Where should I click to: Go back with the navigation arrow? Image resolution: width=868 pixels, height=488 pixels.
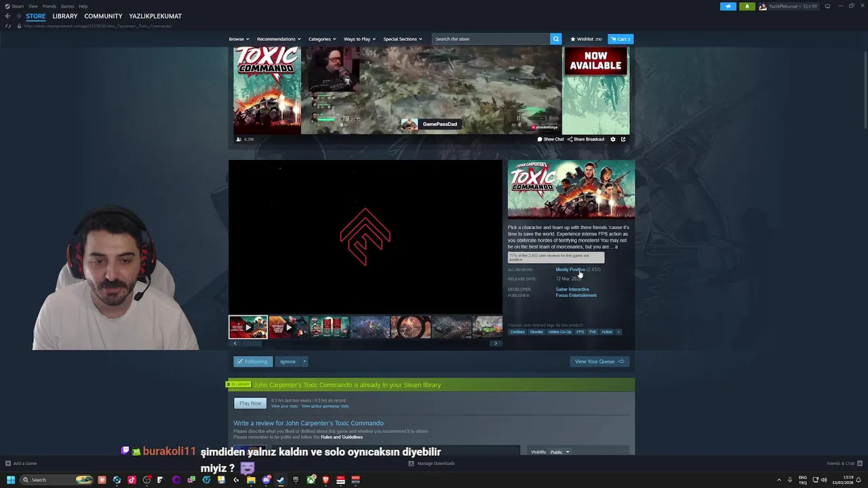coord(7,16)
